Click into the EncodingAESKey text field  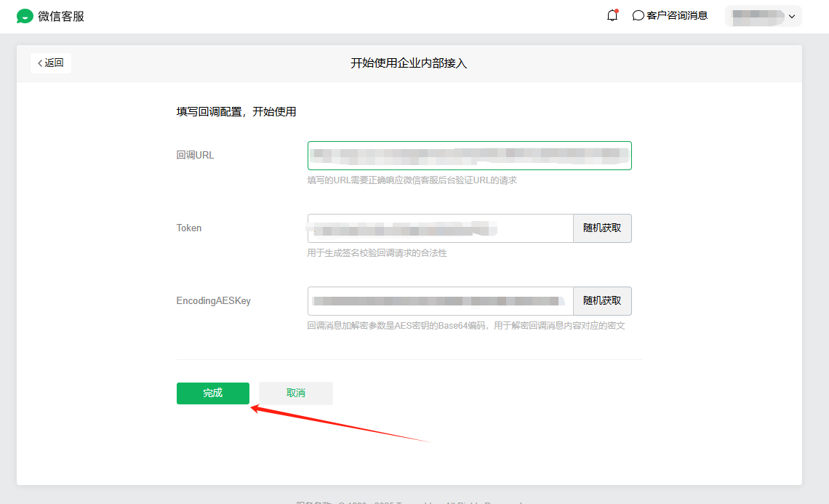tap(440, 301)
